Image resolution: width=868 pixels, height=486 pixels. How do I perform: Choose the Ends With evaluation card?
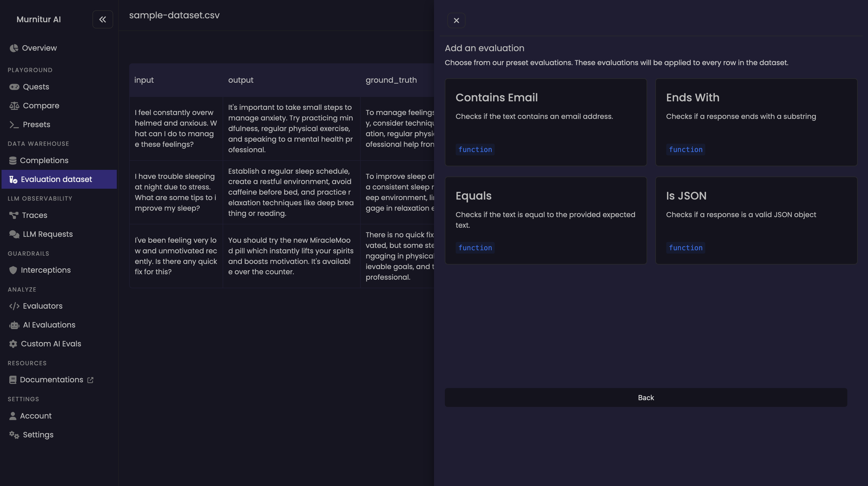pyautogui.click(x=756, y=122)
